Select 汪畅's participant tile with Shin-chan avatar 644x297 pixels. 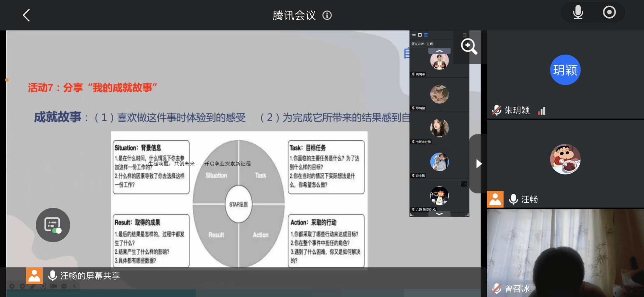[565, 163]
